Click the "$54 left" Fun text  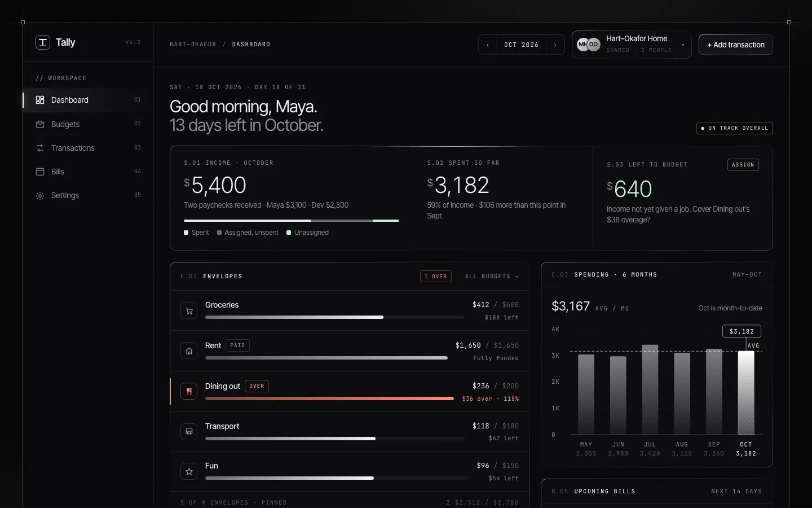tap(503, 479)
